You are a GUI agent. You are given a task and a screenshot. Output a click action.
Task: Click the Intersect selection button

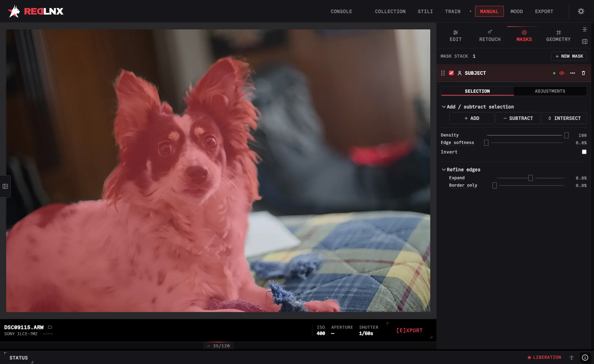[x=564, y=118]
